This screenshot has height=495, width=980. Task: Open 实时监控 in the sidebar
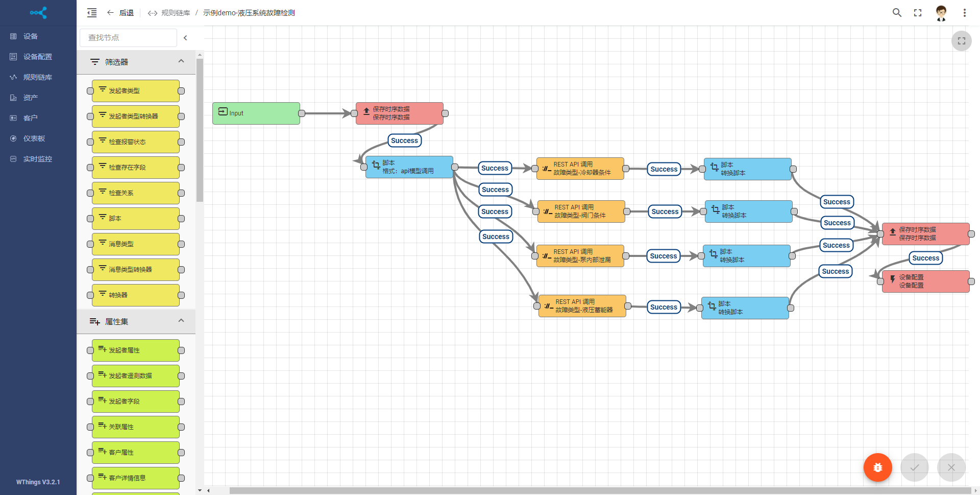tap(38, 159)
